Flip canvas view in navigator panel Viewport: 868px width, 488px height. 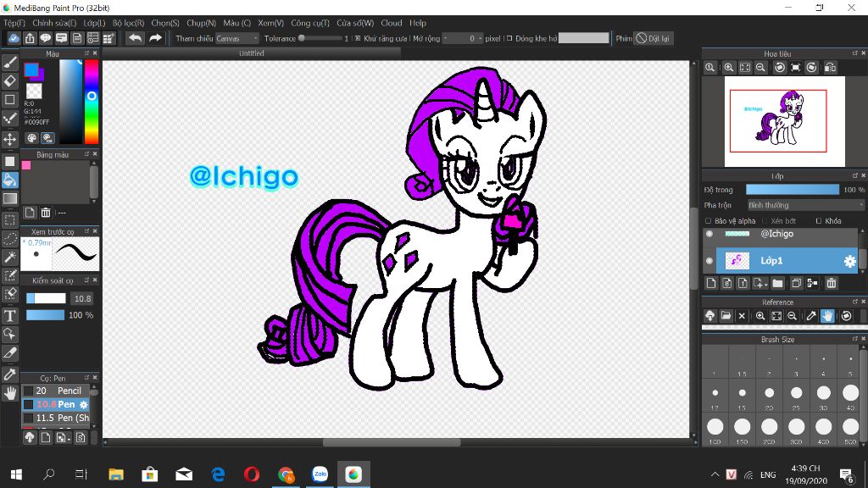click(x=830, y=68)
